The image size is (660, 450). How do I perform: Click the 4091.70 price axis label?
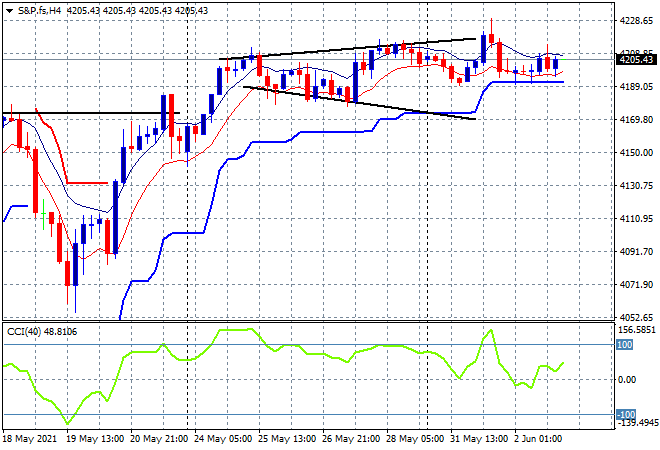[x=636, y=252]
